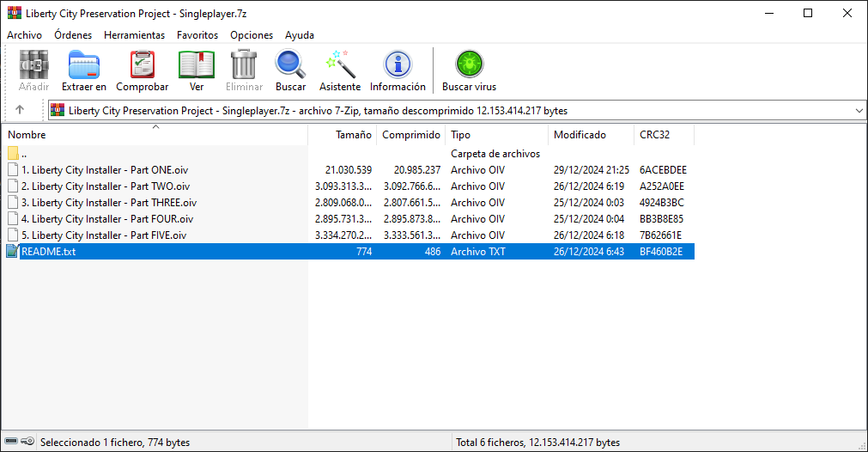Open the Archivo menu
The image size is (868, 452).
coord(24,35)
